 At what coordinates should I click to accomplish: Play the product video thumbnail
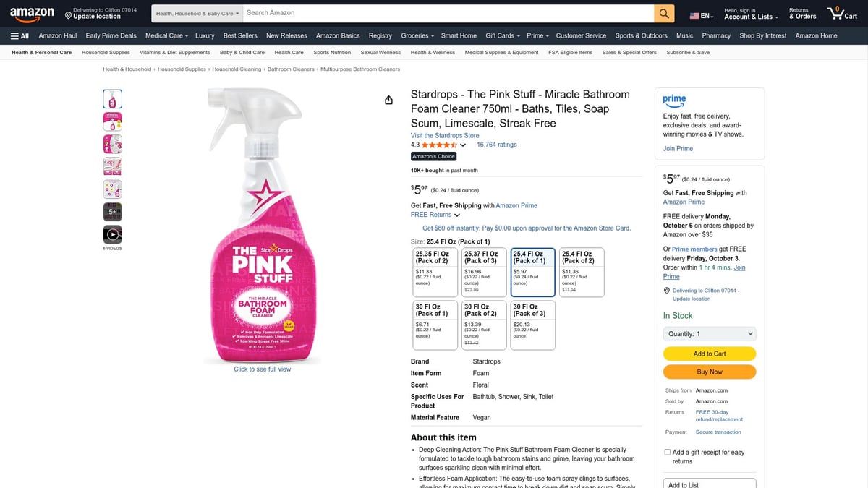coord(112,234)
